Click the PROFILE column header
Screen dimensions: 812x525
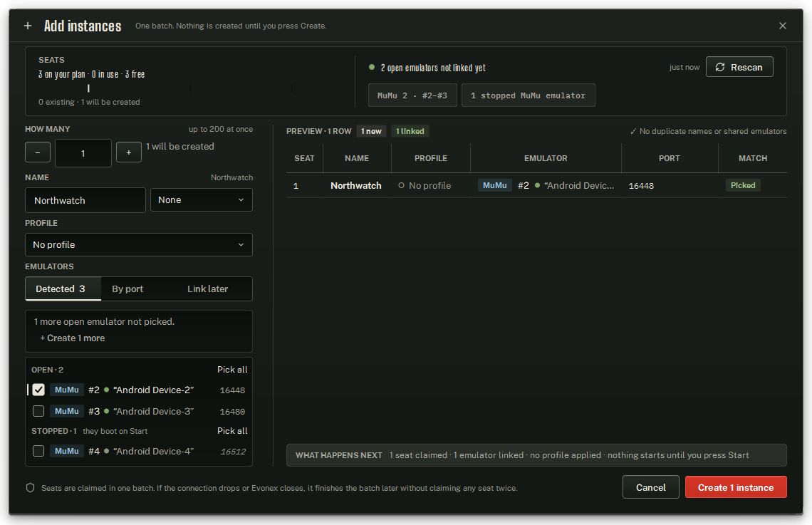431,158
